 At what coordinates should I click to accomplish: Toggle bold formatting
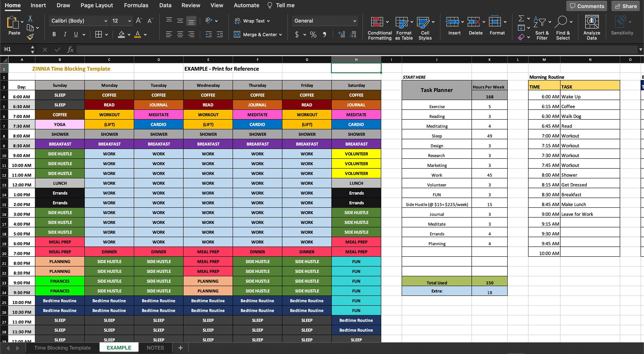54,34
